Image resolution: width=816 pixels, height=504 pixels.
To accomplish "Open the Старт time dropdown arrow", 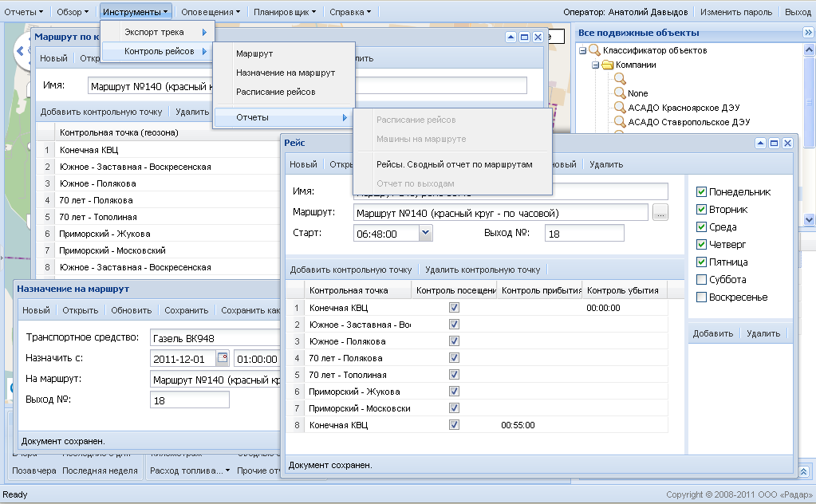I will point(425,233).
